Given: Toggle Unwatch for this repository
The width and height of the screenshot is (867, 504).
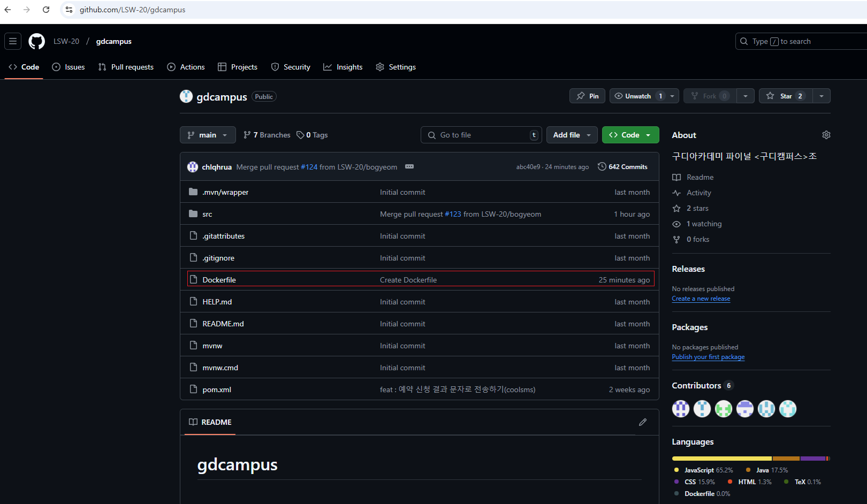Looking at the screenshot, I should [x=638, y=96].
